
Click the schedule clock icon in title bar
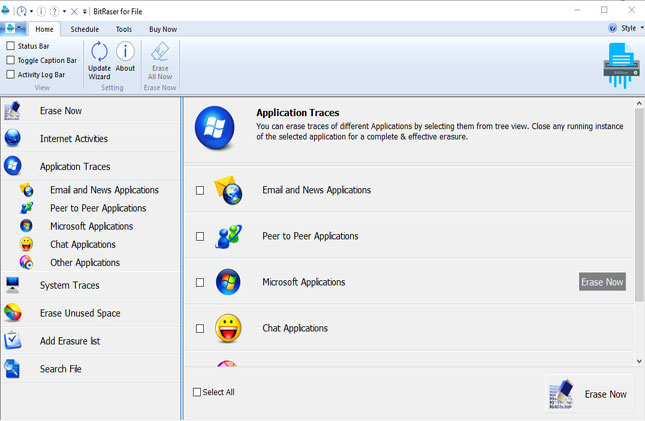pos(22,11)
